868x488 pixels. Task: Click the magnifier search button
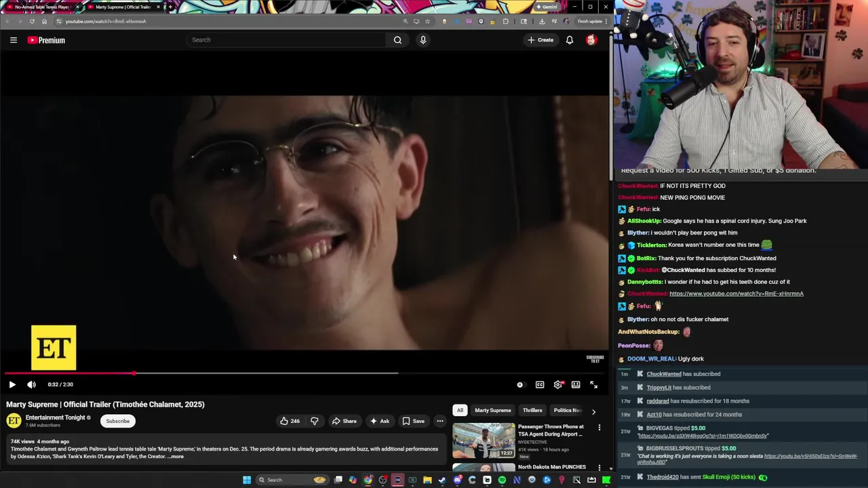click(x=398, y=40)
